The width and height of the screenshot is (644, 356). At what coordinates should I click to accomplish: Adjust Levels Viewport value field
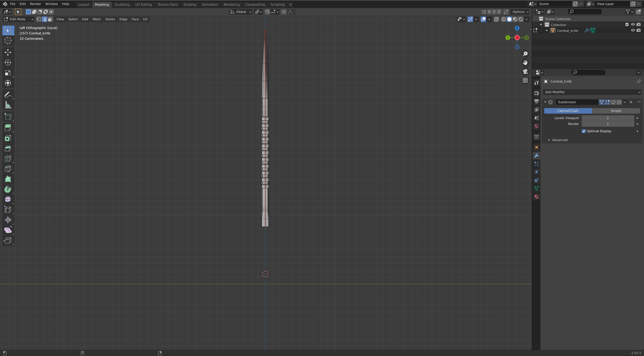click(x=608, y=118)
